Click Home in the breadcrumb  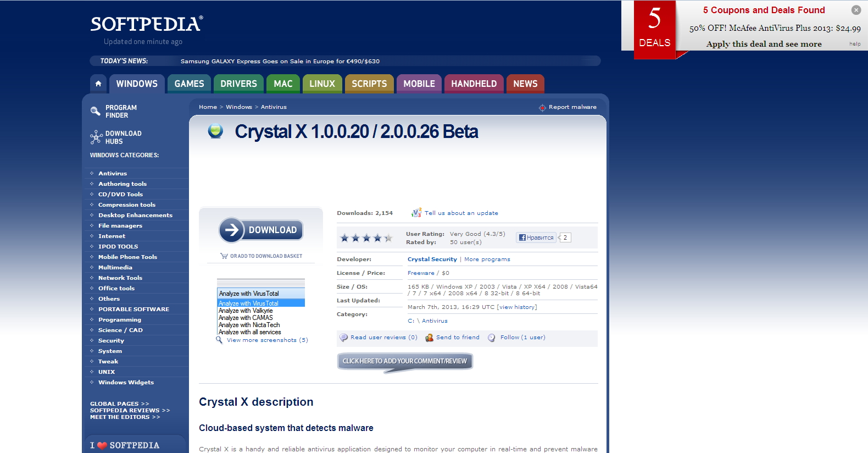208,107
